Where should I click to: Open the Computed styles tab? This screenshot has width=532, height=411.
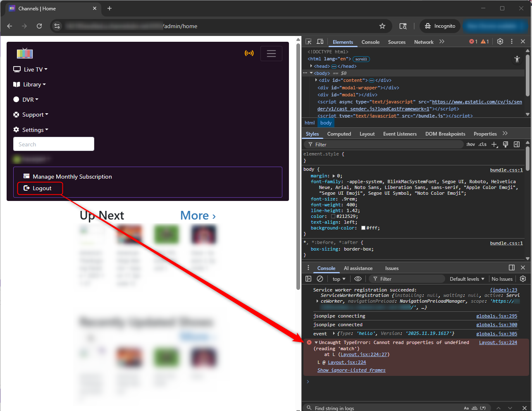pyautogui.click(x=339, y=134)
